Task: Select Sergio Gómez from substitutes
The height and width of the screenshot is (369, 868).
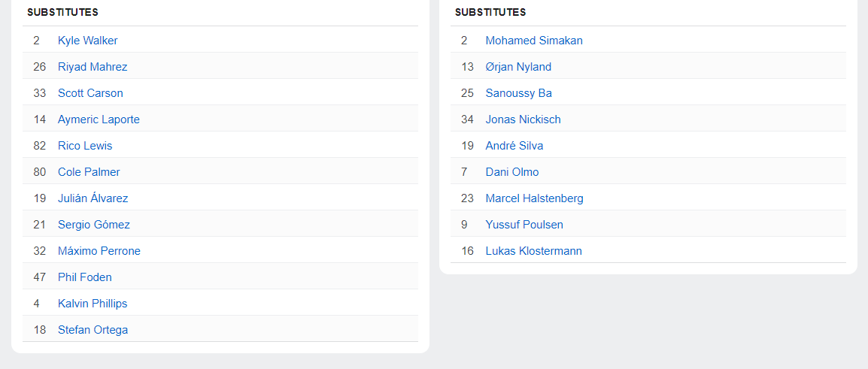Action: coord(94,225)
